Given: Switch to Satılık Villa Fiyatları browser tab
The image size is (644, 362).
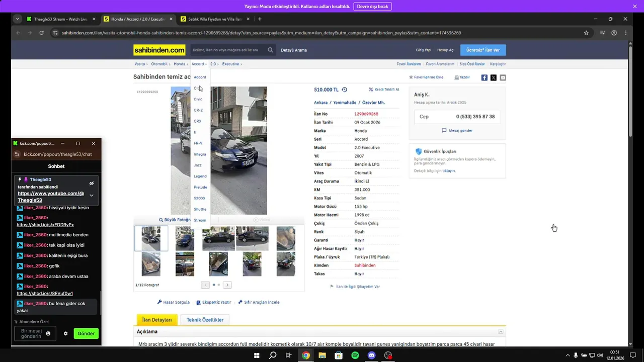Looking at the screenshot, I should click(215, 19).
